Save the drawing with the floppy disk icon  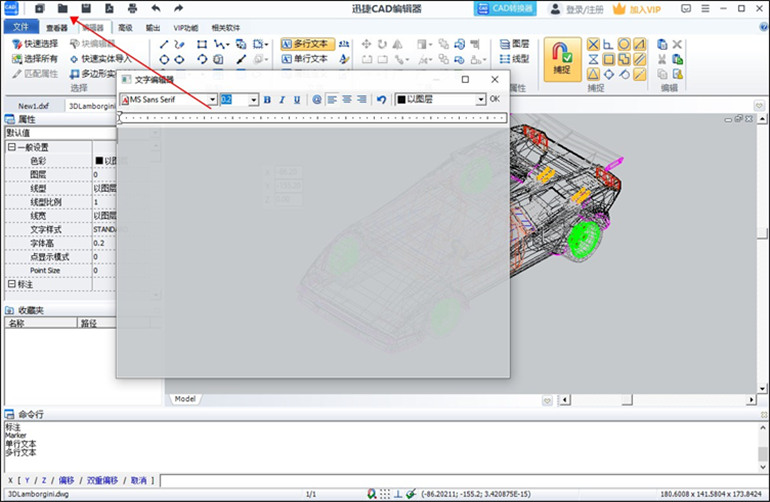(86, 8)
